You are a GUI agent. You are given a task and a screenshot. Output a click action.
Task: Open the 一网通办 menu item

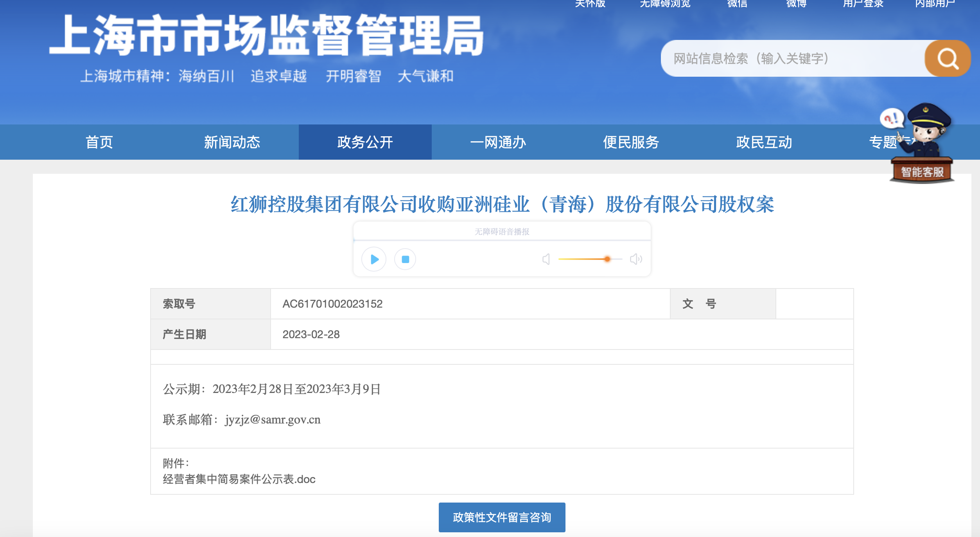498,142
